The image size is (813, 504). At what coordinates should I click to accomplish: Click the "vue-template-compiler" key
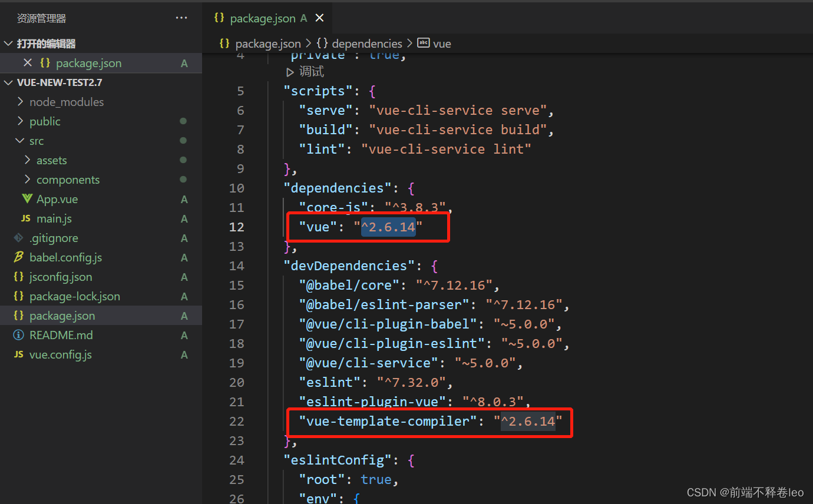click(x=389, y=421)
